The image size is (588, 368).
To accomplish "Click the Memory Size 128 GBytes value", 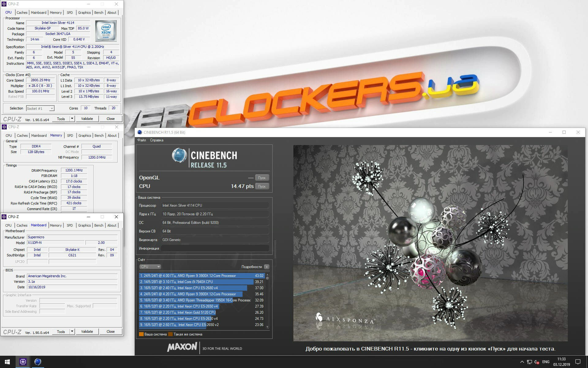I will 36,152.
